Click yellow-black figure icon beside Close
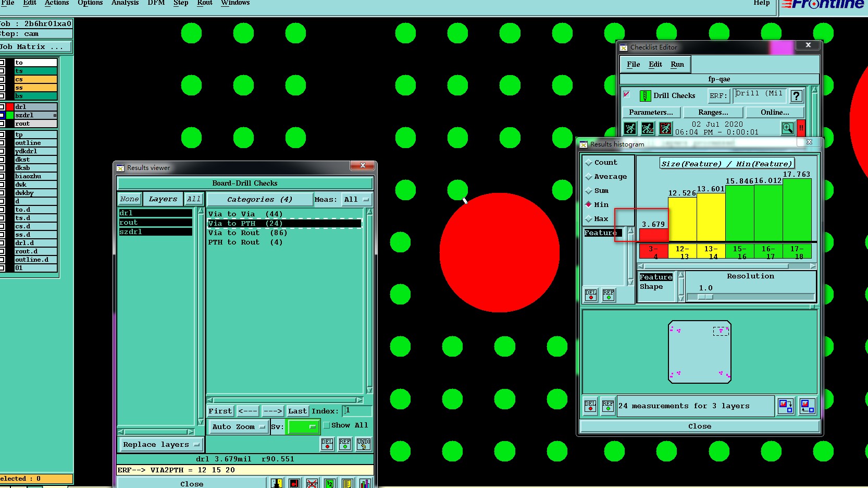 pos(277,483)
